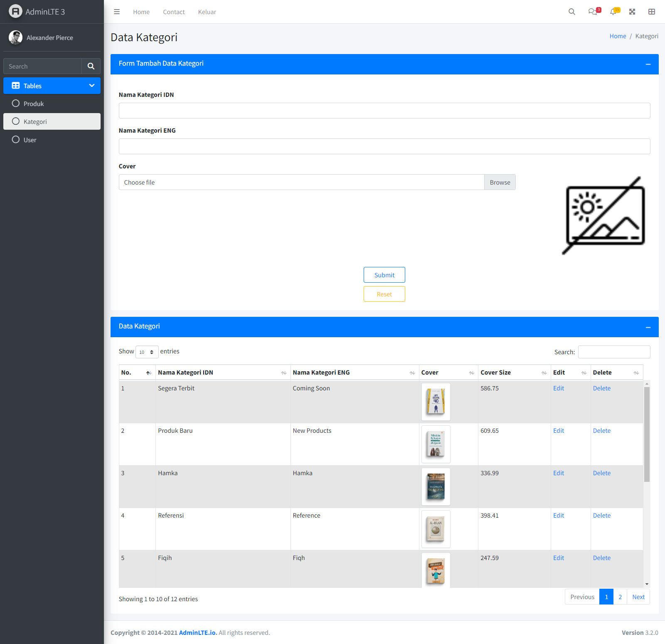The image size is (665, 644).
Task: Collapse the Data Kategori table card
Action: tap(648, 328)
